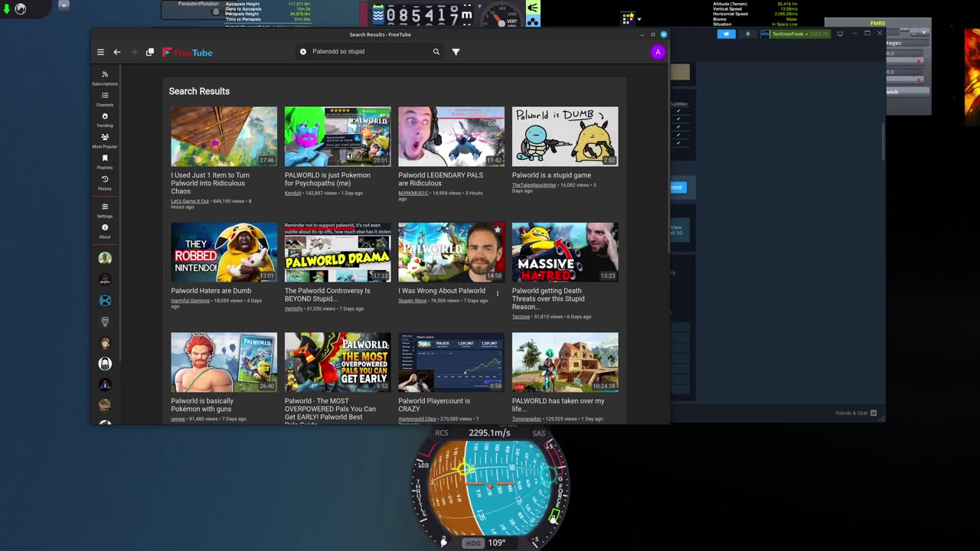Open The Most Overpowered Pals thumbnail
Image resolution: width=980 pixels, height=551 pixels.
click(338, 362)
